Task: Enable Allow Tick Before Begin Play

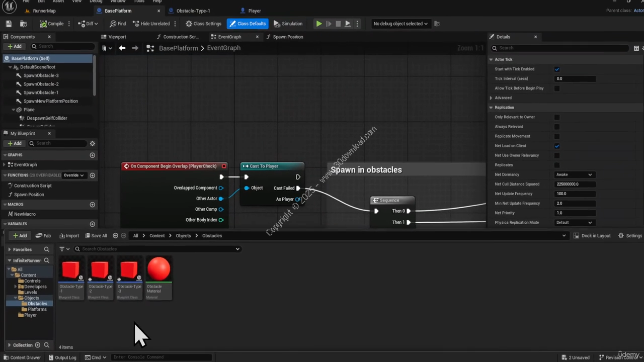Action: pos(556,88)
